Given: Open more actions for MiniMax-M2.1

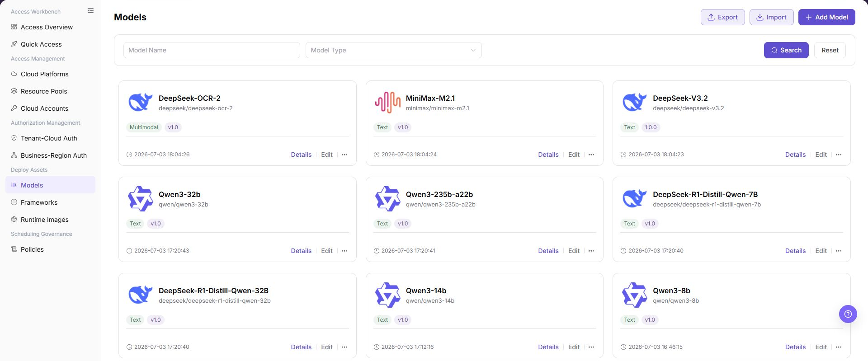Looking at the screenshot, I should click(x=591, y=155).
